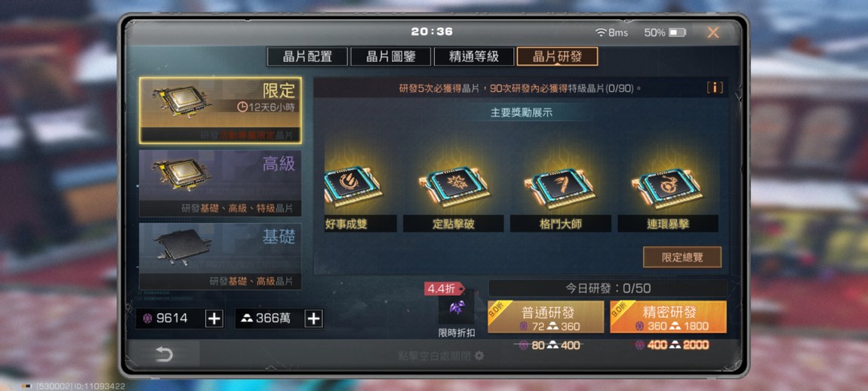Screen dimensions: 868x391
Task: Click the 限定總覽 button
Action: (682, 257)
